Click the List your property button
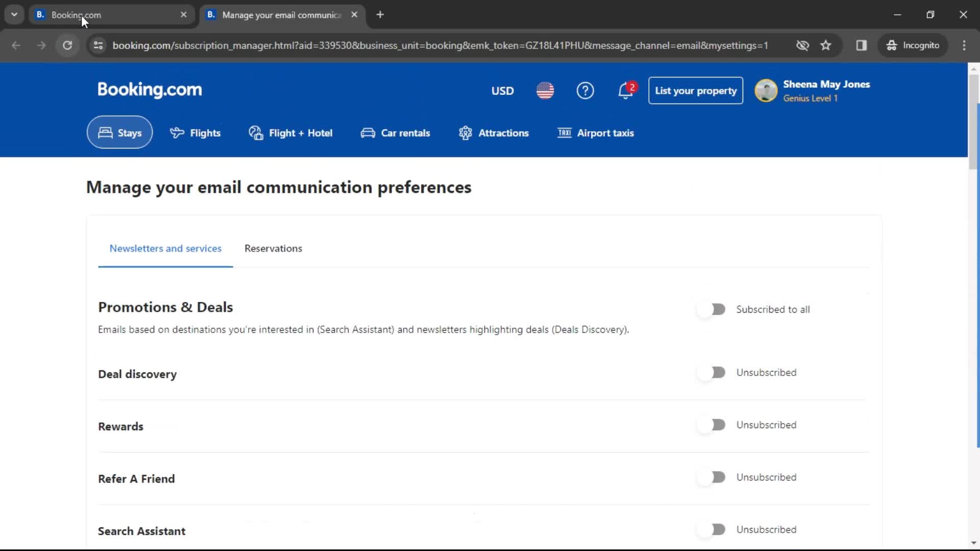This screenshot has width=980, height=551. coord(696,91)
